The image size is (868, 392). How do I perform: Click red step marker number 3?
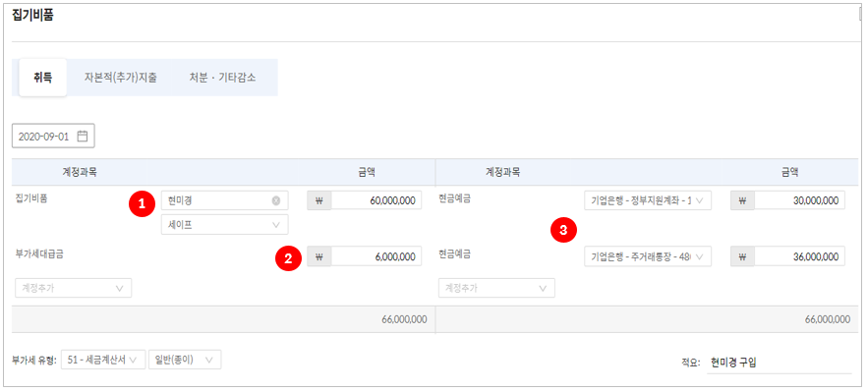[563, 231]
